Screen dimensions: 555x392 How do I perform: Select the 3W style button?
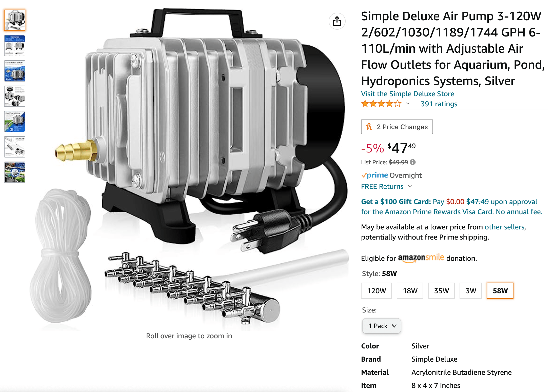(470, 291)
